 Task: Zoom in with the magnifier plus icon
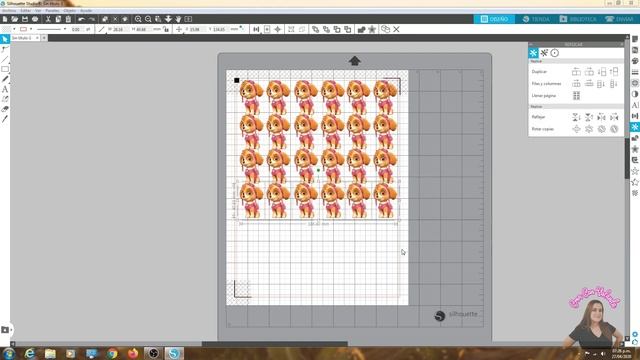tap(138, 19)
